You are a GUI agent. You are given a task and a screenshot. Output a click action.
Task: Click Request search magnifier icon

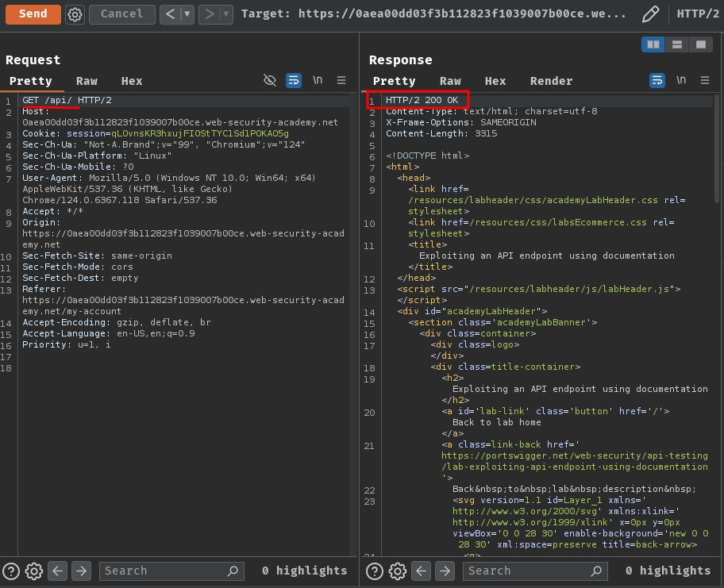[233, 571]
